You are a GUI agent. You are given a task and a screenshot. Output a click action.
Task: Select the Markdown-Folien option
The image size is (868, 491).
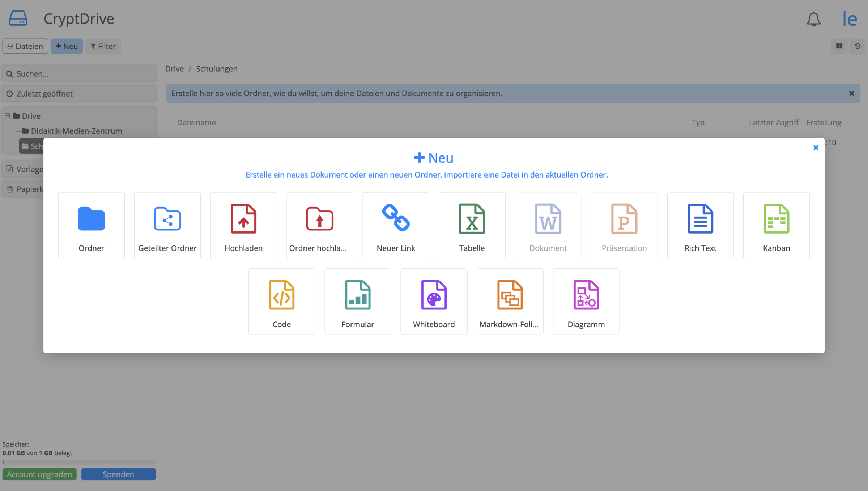click(510, 302)
